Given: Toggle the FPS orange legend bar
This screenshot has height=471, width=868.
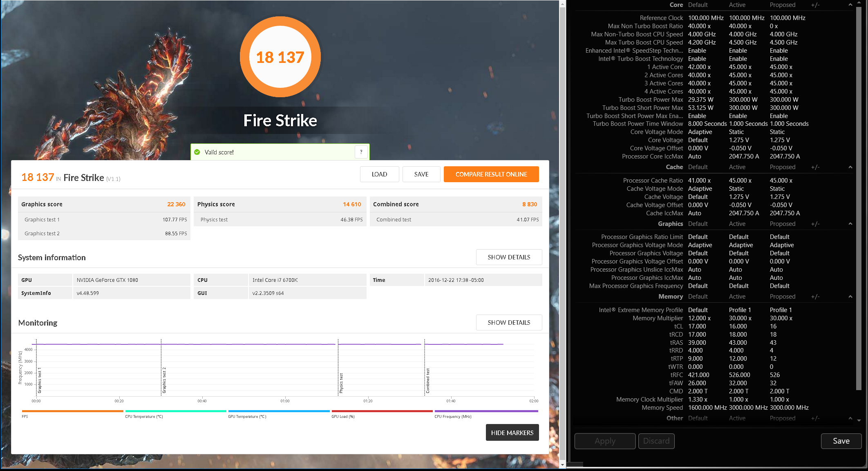Looking at the screenshot, I should click(72, 411).
